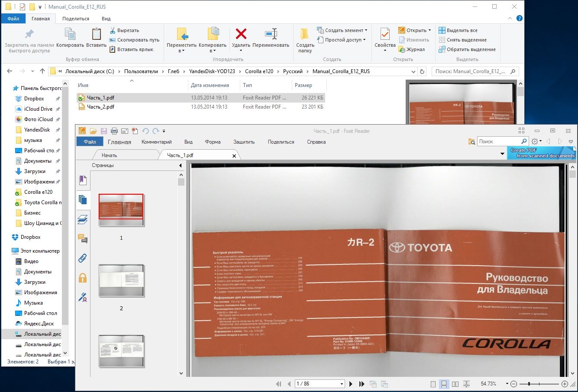This screenshot has height=392, width=578.
Task: Open Файл menu in Foxit Reader
Action: (x=90, y=142)
